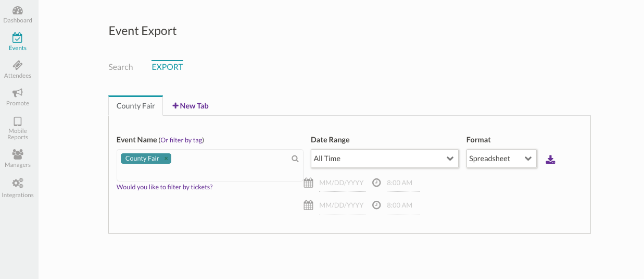
Task: Click the purple download export icon
Action: (x=550, y=159)
